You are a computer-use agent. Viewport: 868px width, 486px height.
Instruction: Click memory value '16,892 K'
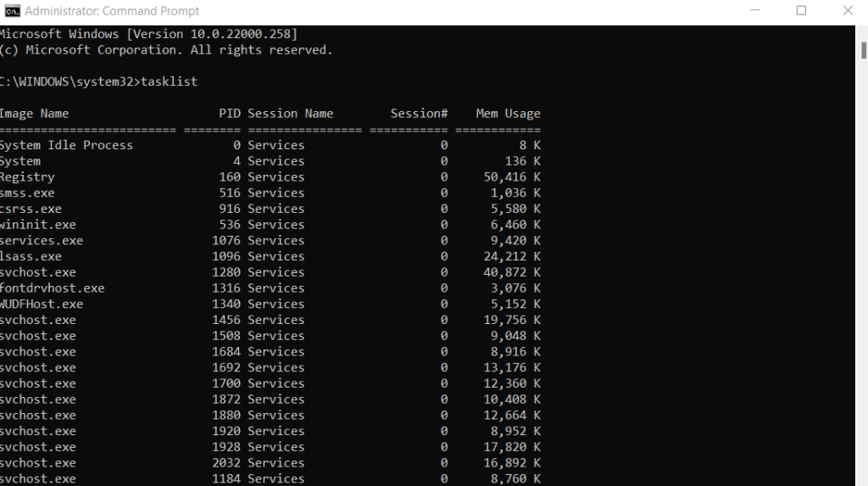(512, 463)
